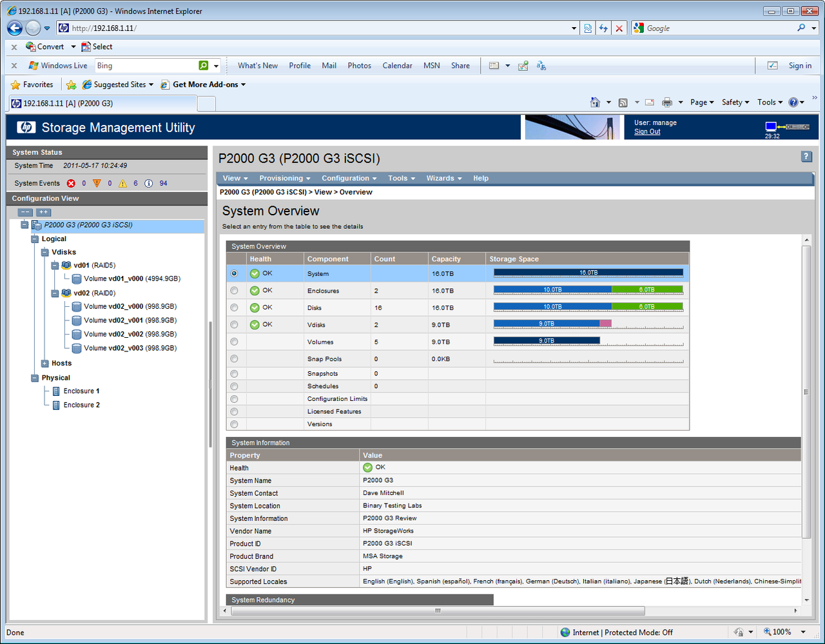Collapse the vd02 vdisk node

pyautogui.click(x=55, y=293)
